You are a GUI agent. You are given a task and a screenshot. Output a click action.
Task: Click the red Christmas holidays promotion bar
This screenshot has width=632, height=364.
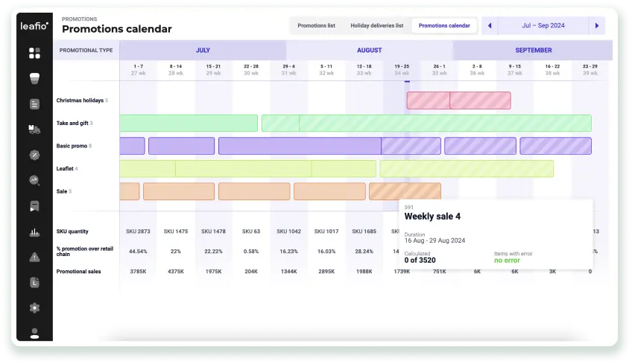coord(429,100)
